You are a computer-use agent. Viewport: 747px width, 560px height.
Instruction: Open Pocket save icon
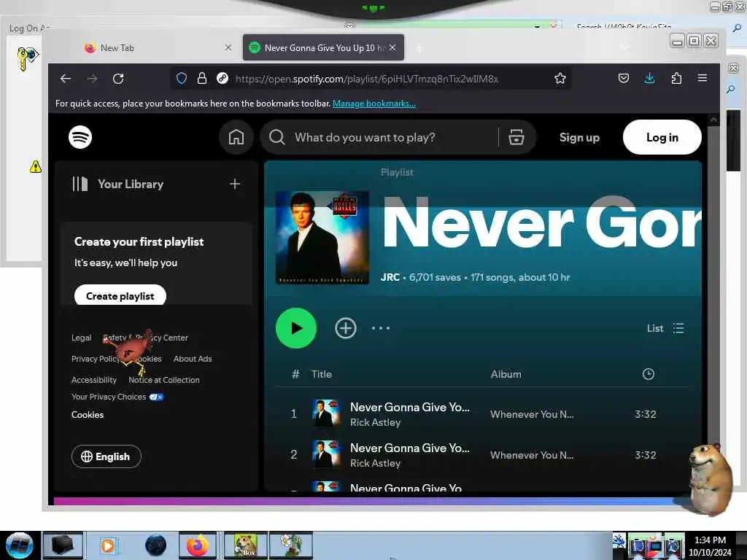(623, 79)
